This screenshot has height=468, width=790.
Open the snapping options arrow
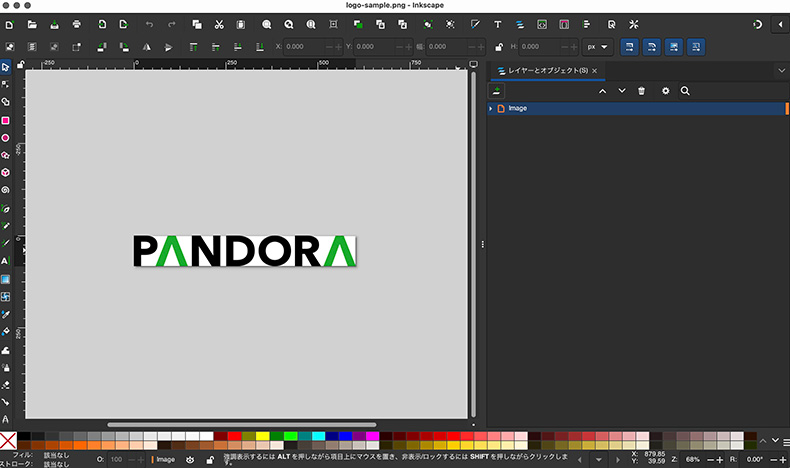780,25
